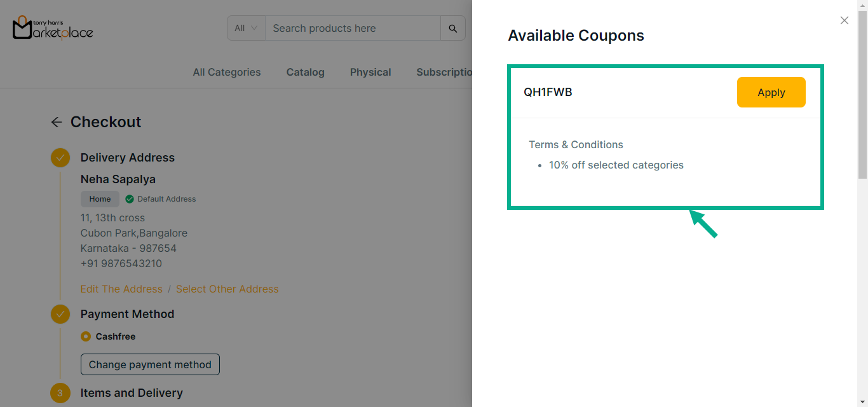Click the step 3 circle icon

pyautogui.click(x=60, y=393)
